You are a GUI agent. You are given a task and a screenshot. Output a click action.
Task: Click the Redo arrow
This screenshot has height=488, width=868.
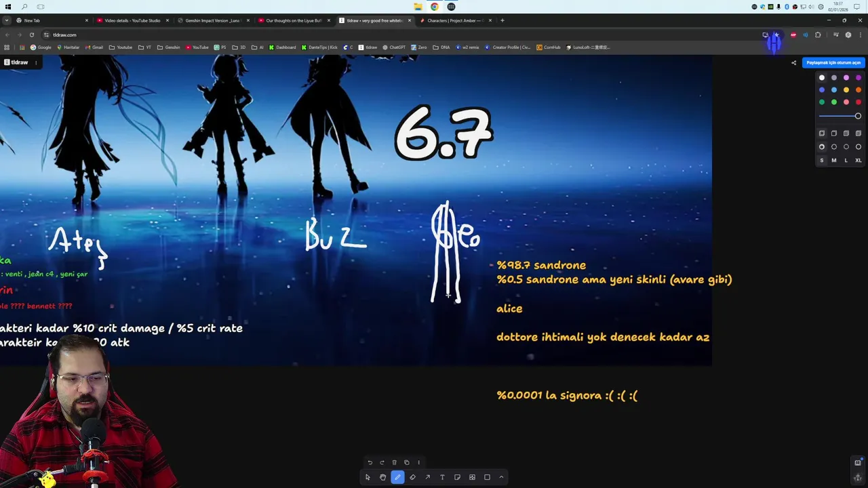coord(382,462)
